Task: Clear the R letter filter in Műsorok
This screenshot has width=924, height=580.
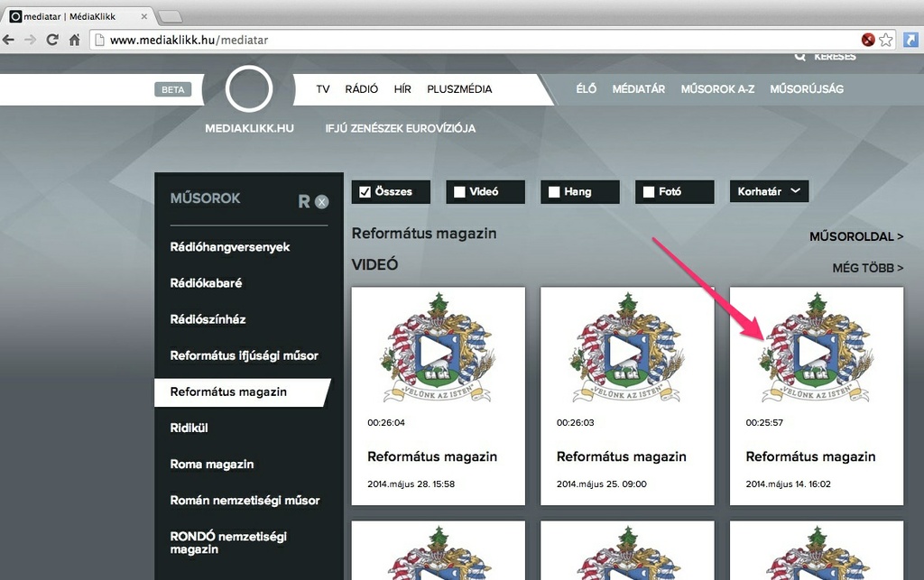Action: pyautogui.click(x=322, y=202)
